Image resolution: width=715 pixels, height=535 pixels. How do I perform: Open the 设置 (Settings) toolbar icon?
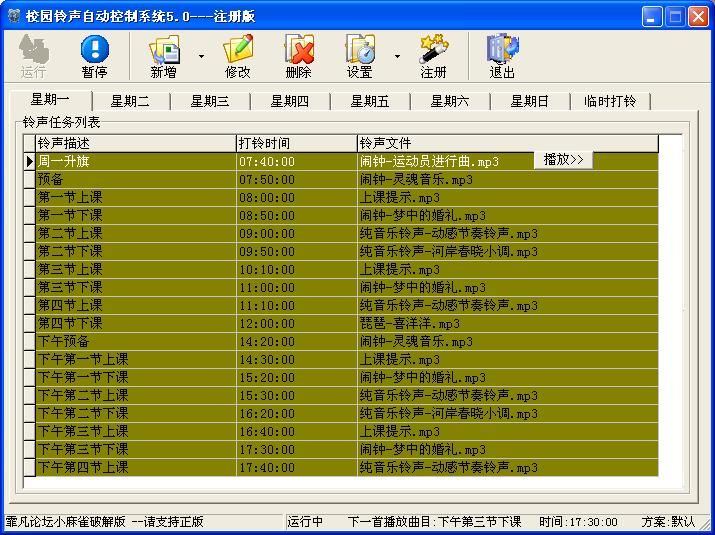pos(360,57)
